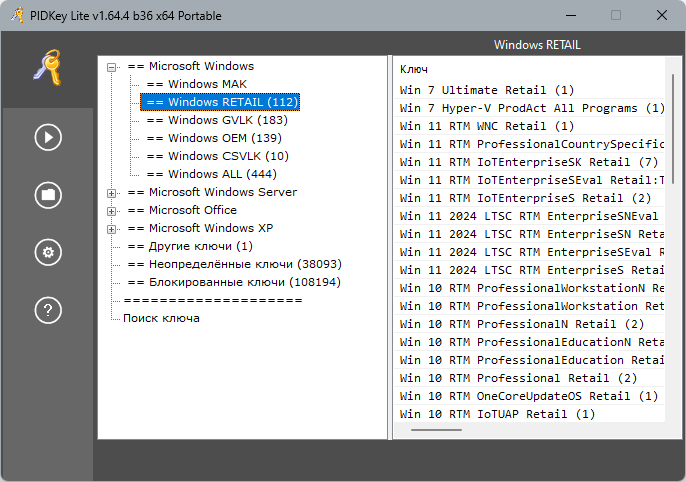Select Windows MAK in the tree
Viewport: 686px width, 482px height.
click(196, 84)
